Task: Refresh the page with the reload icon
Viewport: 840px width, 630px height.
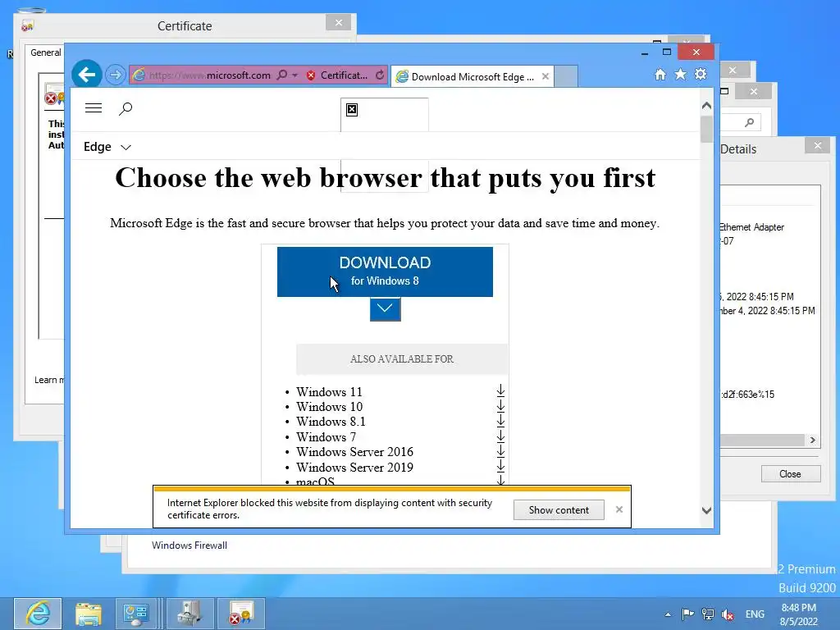Action: (x=380, y=75)
